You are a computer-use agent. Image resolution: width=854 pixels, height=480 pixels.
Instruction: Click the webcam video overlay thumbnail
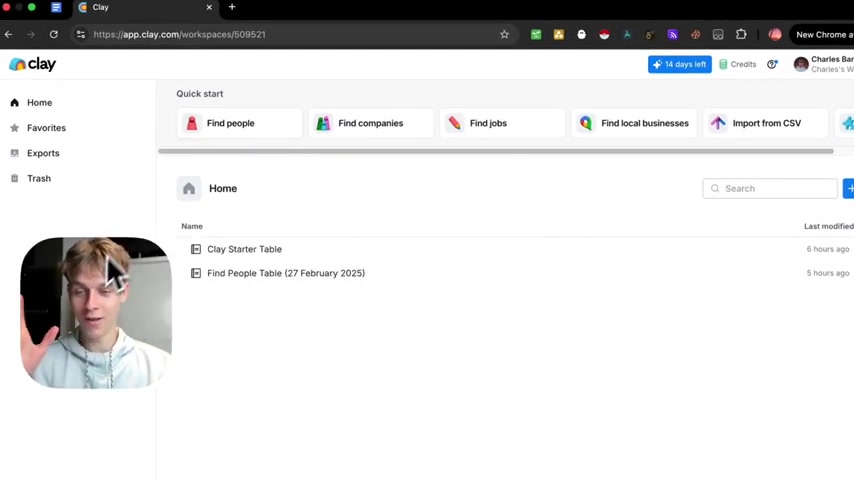96,313
